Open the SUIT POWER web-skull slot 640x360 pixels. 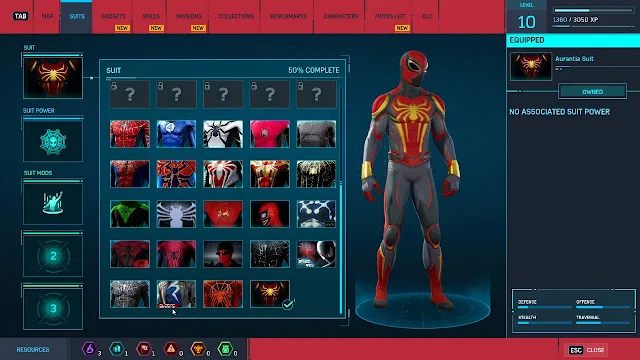click(x=53, y=141)
